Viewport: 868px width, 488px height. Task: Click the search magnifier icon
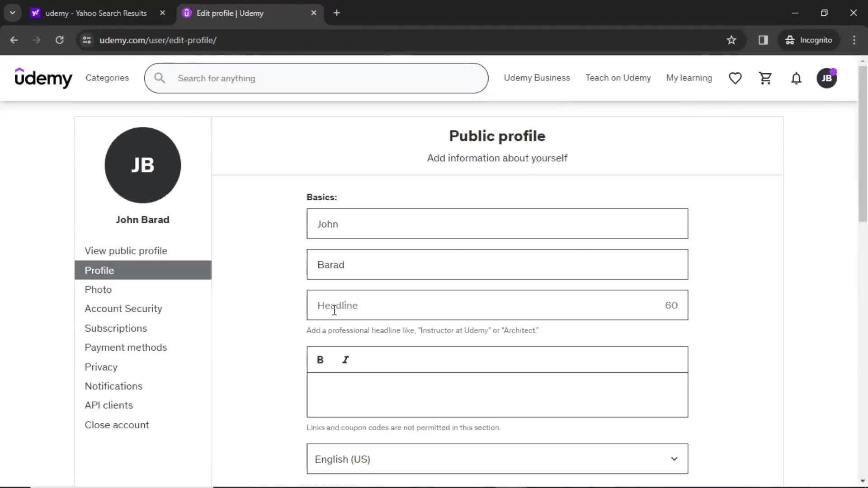(x=160, y=78)
